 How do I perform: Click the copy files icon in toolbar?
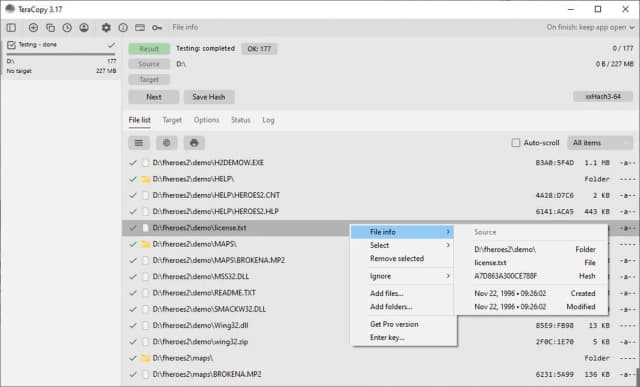[x=50, y=28]
